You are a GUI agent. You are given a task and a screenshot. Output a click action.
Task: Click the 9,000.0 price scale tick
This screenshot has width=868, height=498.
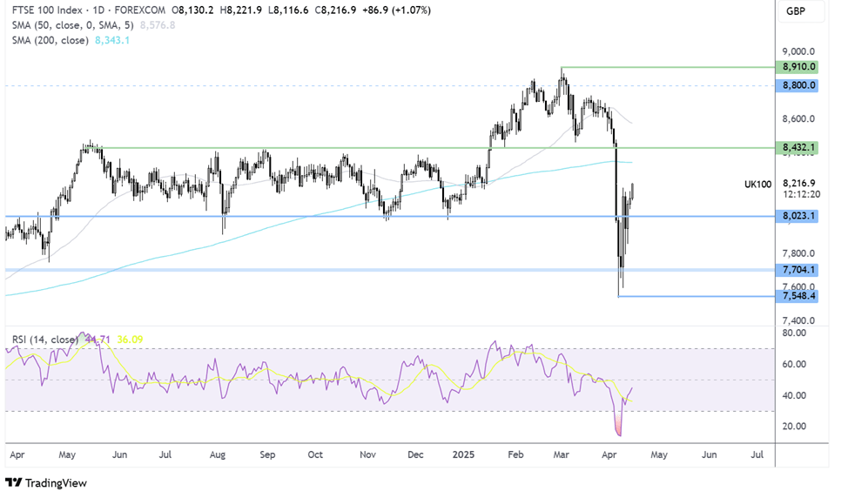point(798,51)
